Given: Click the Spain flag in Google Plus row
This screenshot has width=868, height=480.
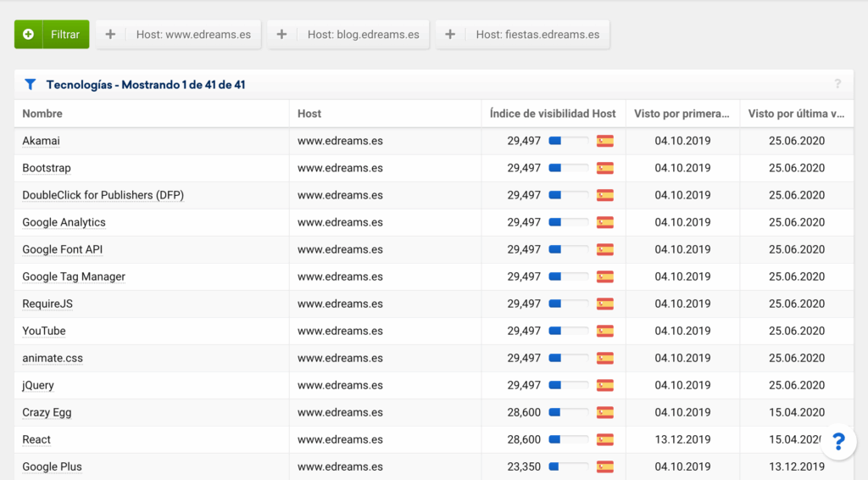Looking at the screenshot, I should (605, 466).
